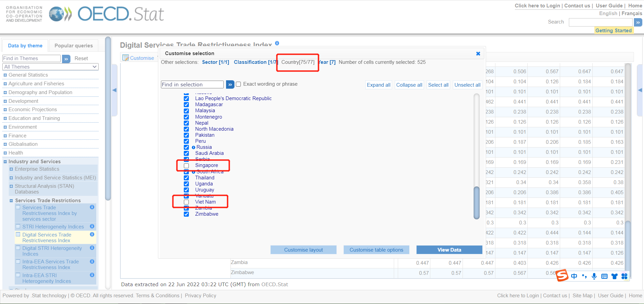This screenshot has height=304, width=644.
Task: Toggle IME punctuation mode icon
Action: tap(584, 276)
